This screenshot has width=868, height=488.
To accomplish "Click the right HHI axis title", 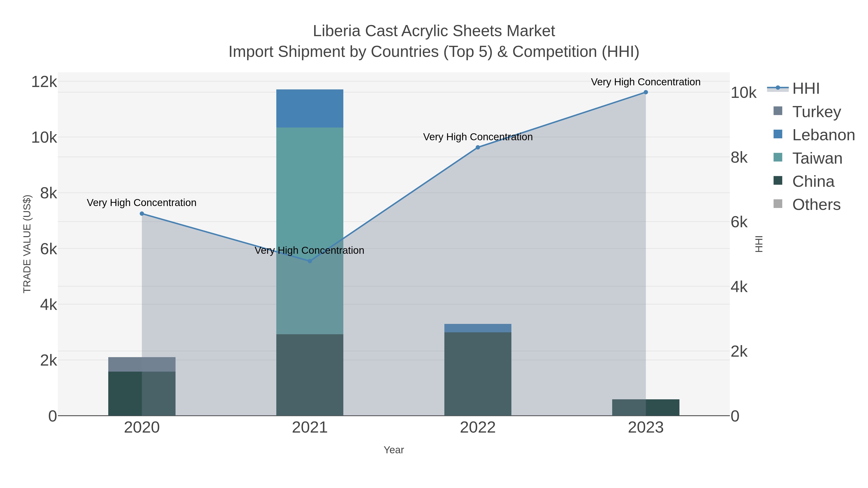I will 759,244.
